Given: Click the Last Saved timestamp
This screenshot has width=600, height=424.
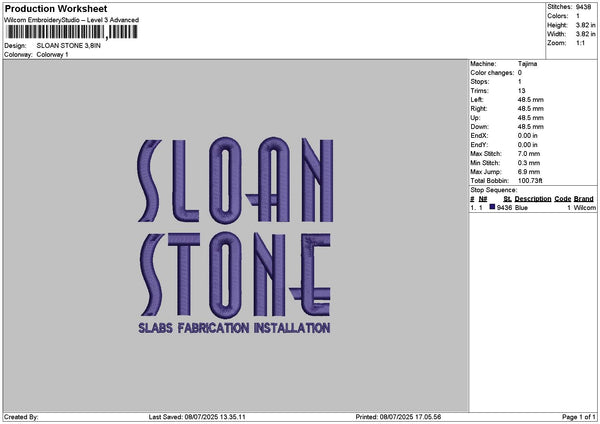Looking at the screenshot, I should 197,417.
